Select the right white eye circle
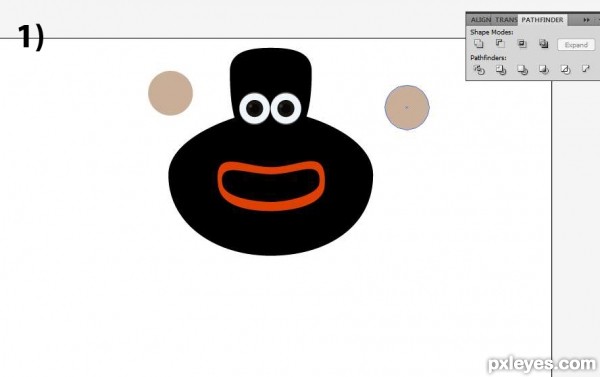The image size is (600, 377). click(286, 108)
